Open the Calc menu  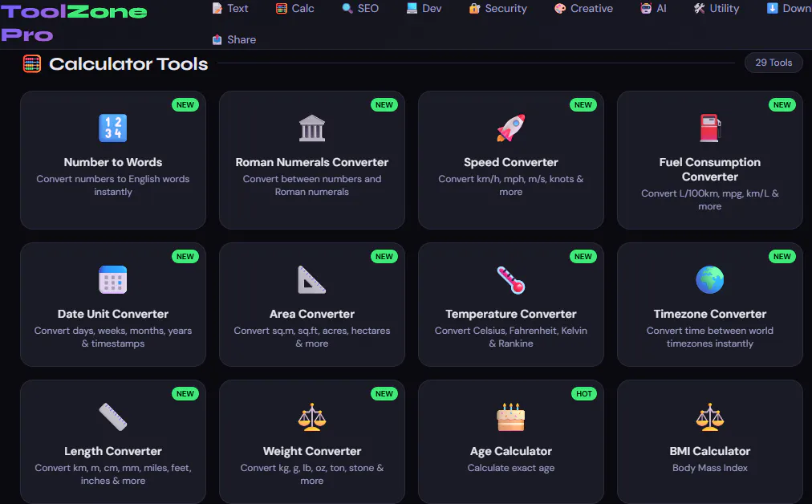pyautogui.click(x=295, y=8)
